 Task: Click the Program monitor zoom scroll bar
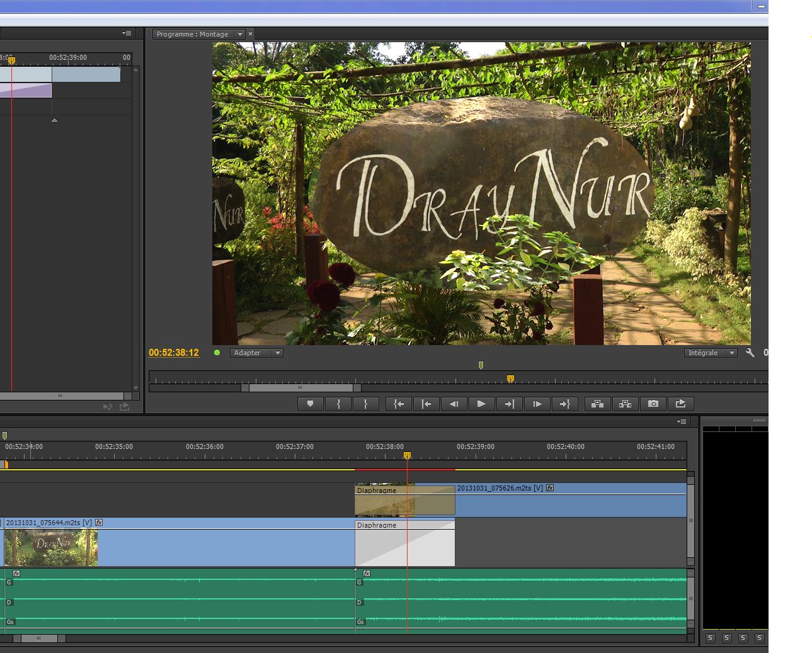[x=301, y=388]
